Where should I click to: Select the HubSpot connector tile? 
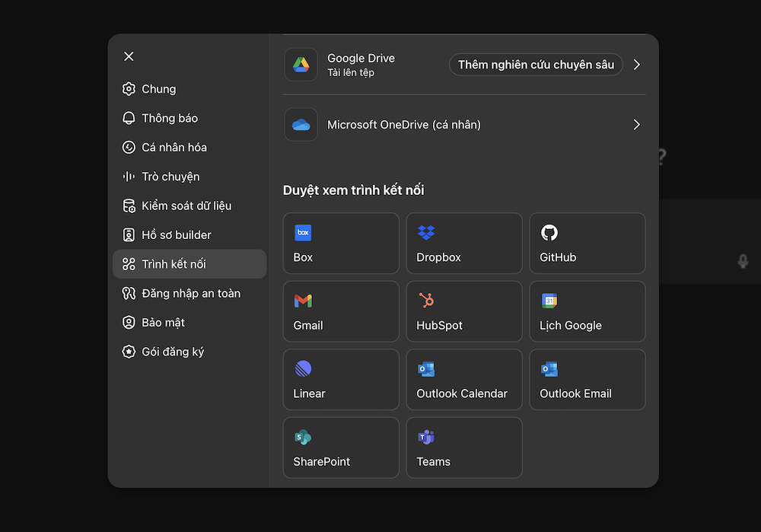(464, 311)
